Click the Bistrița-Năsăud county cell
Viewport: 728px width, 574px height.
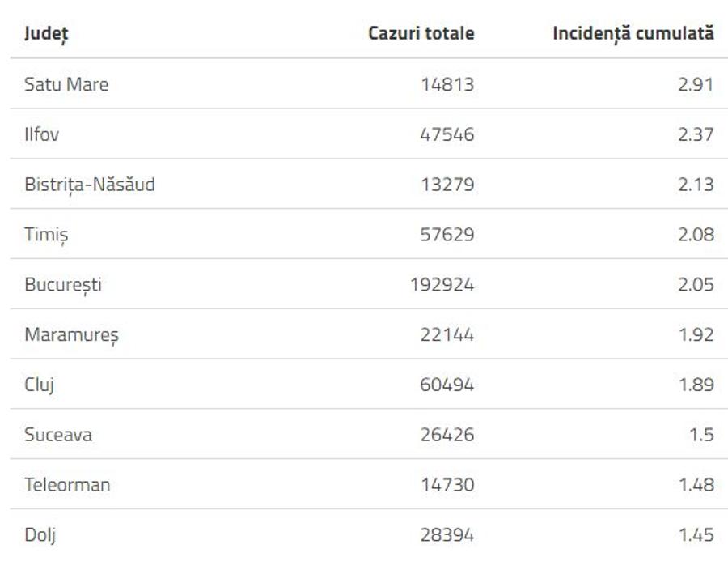click(90, 185)
